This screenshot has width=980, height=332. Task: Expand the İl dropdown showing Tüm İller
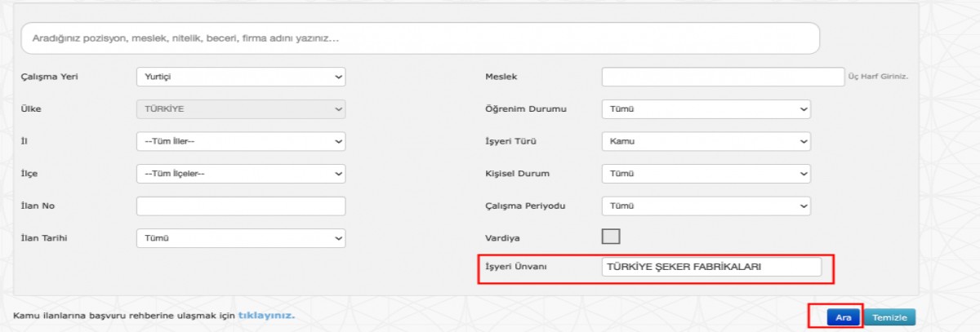[241, 141]
